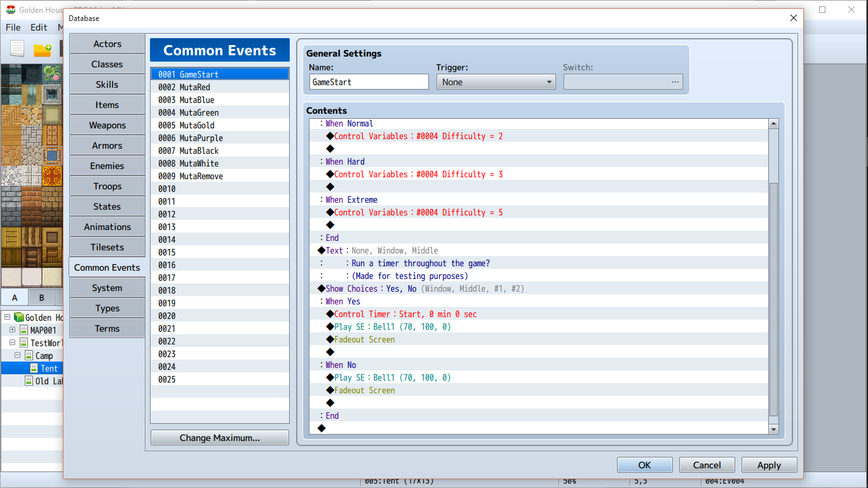Switch to the Animations tab
This screenshot has height=488, width=868.
[107, 227]
